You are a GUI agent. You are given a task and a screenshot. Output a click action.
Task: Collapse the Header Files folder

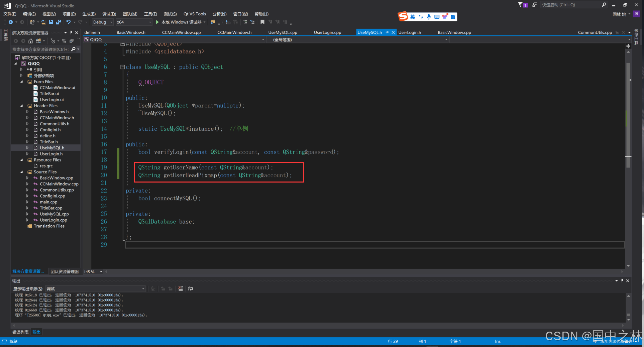coord(22,106)
